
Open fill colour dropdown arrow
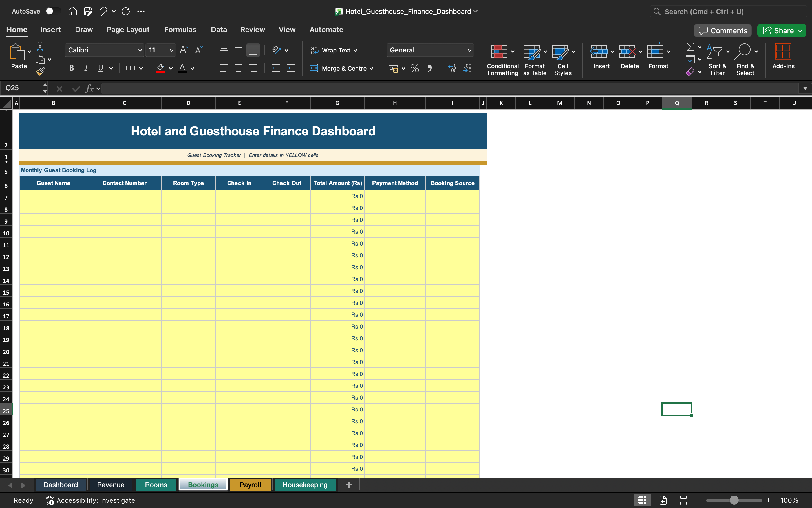(x=171, y=69)
